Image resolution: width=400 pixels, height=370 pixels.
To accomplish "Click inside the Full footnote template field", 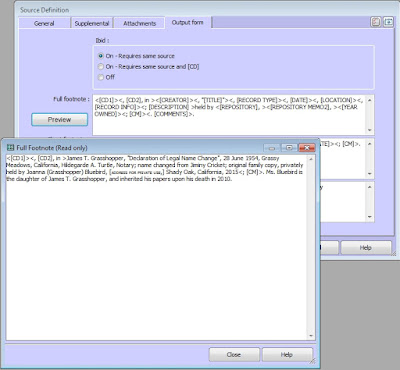I will 229,115.
